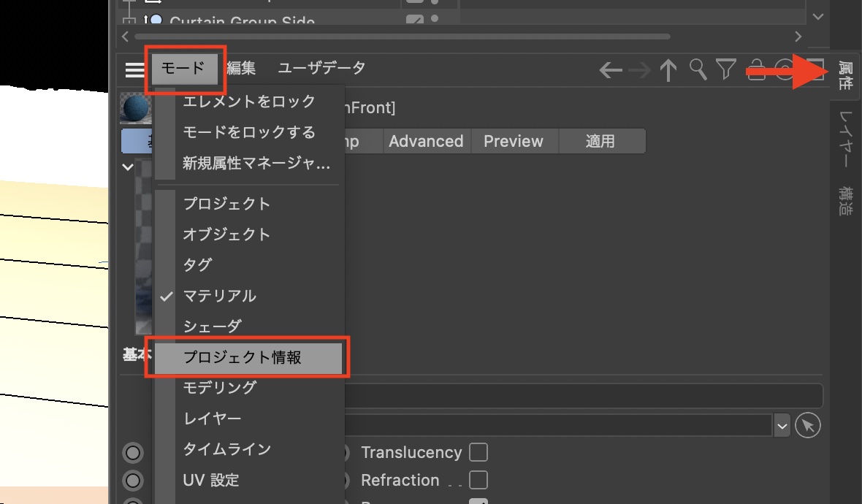The height and width of the screenshot is (504, 862).
Task: Click the funnel filter icon
Action: 725,69
